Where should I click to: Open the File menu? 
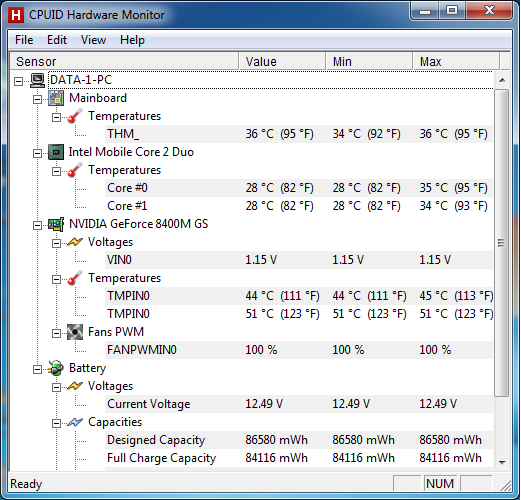[24, 40]
